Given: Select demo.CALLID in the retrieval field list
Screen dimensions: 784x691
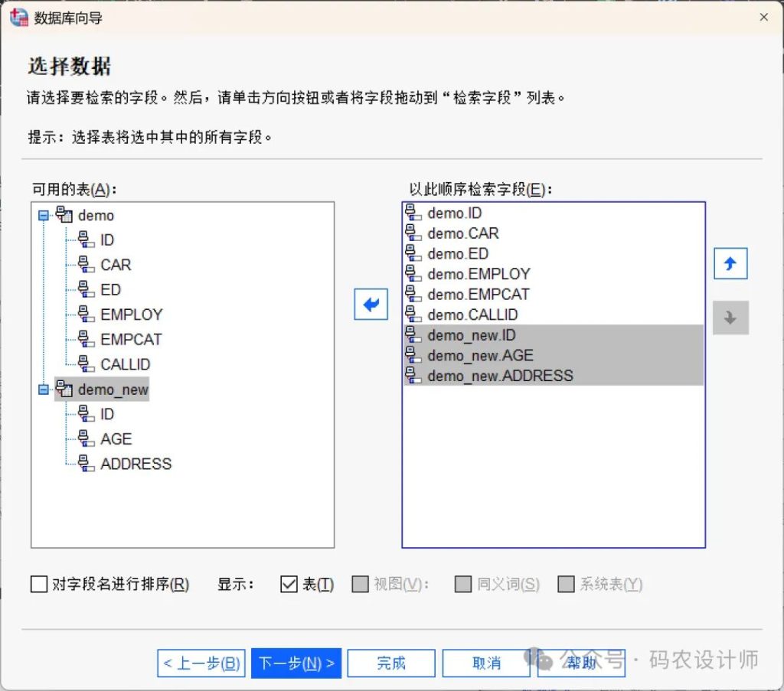Looking at the screenshot, I should tap(472, 315).
